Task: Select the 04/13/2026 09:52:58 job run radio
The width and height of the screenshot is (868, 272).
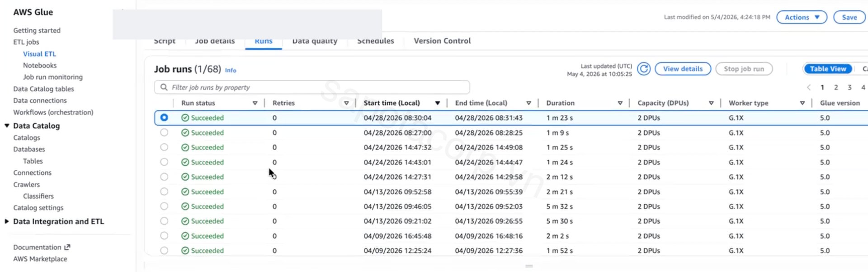Action: (164, 192)
